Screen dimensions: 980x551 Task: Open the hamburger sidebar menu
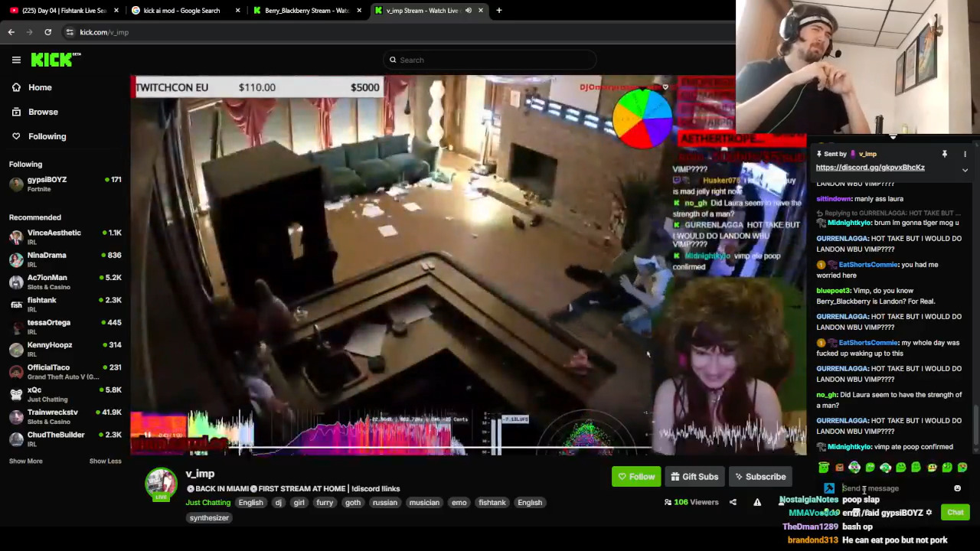16,60
